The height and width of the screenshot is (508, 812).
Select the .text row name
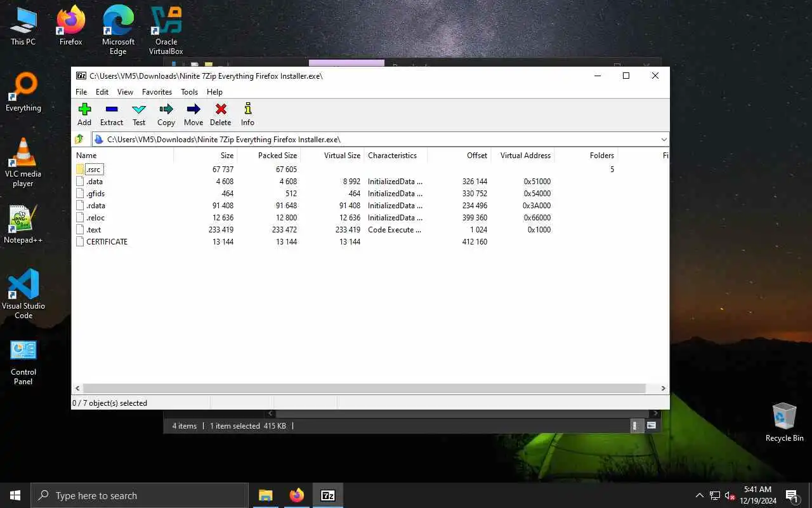coord(93,229)
